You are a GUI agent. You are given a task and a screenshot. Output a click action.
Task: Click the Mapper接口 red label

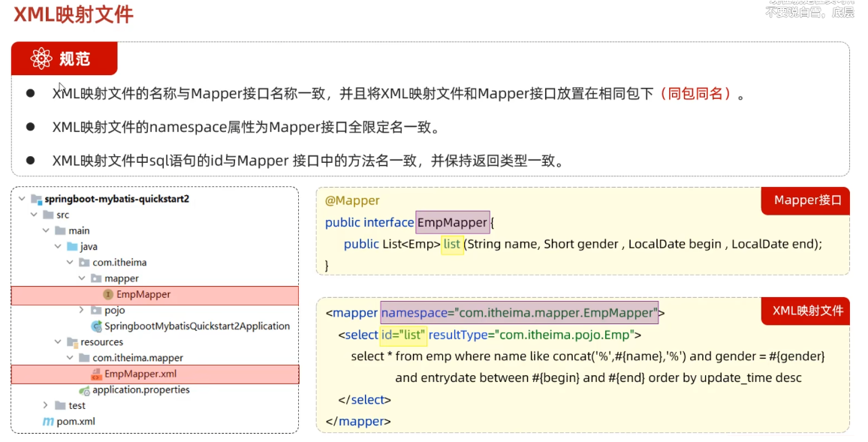click(806, 200)
